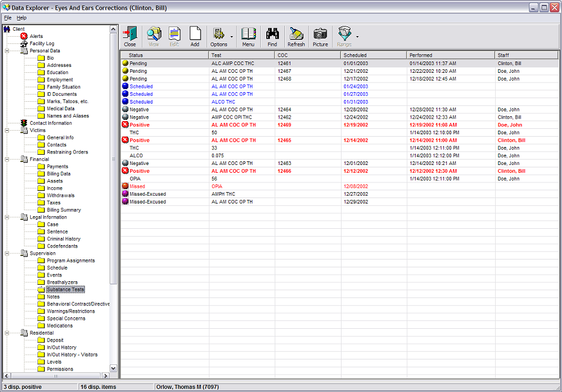Click the 'Orlow, Thomas M (7097)' status entry
562x392 pixels.
click(187, 387)
